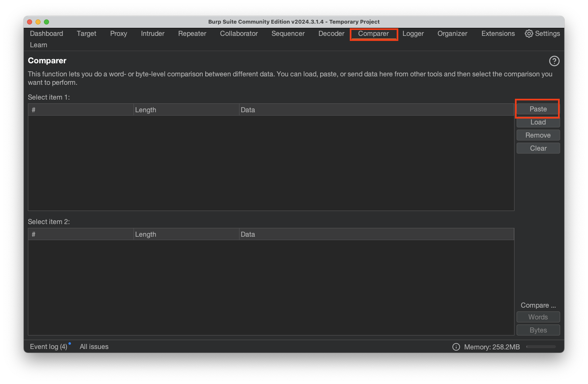The width and height of the screenshot is (588, 384).
Task: Click the green macOS zoom window button
Action: tap(46, 22)
